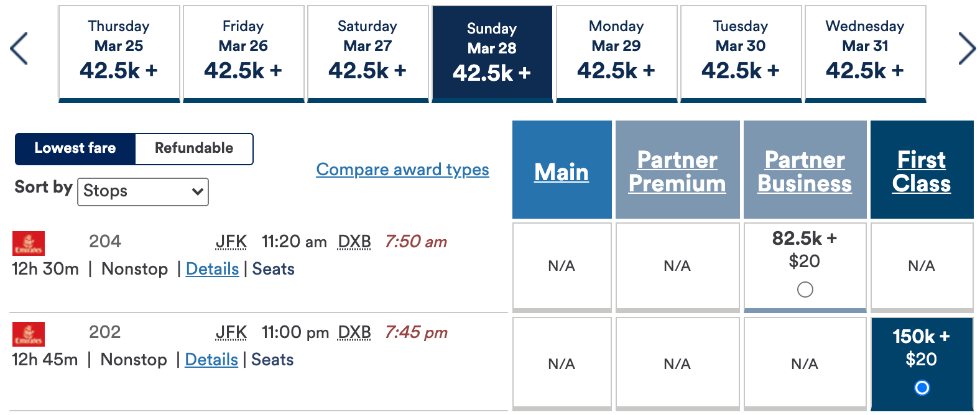The height and width of the screenshot is (415, 980).
Task: Click the Main cabin column header
Action: click(x=562, y=172)
